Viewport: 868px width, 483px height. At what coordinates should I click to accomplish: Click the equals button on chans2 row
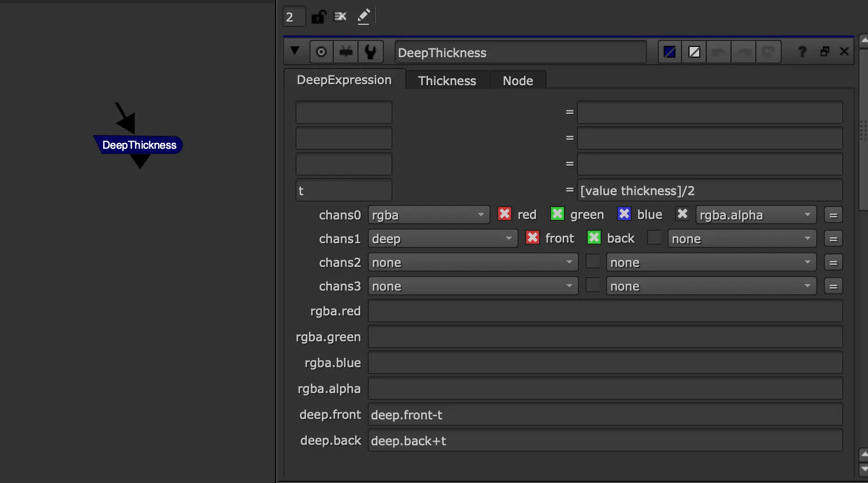pyautogui.click(x=833, y=263)
